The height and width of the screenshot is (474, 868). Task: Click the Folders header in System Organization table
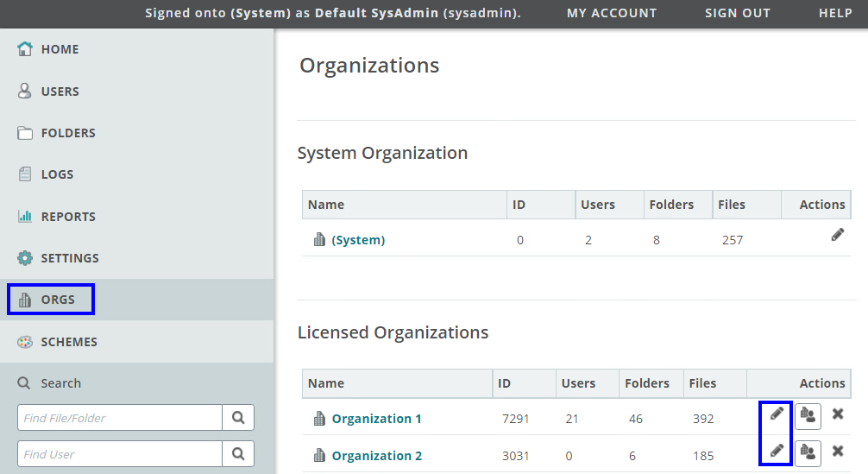coord(671,205)
